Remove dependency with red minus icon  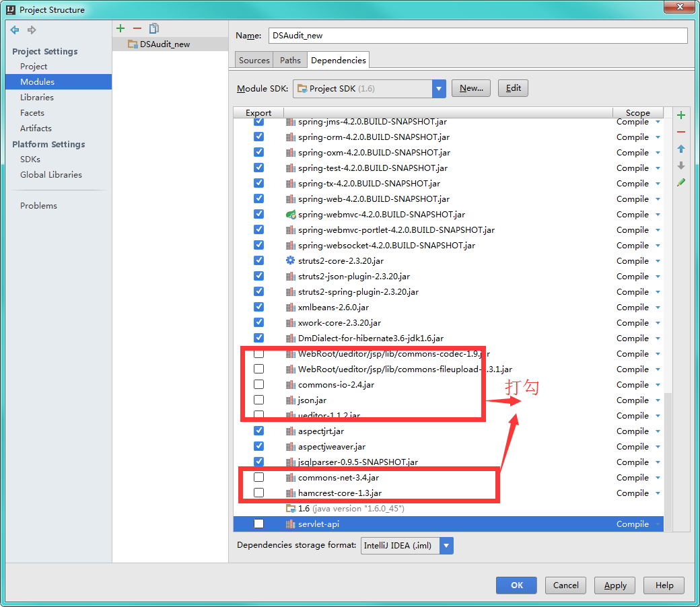click(680, 132)
